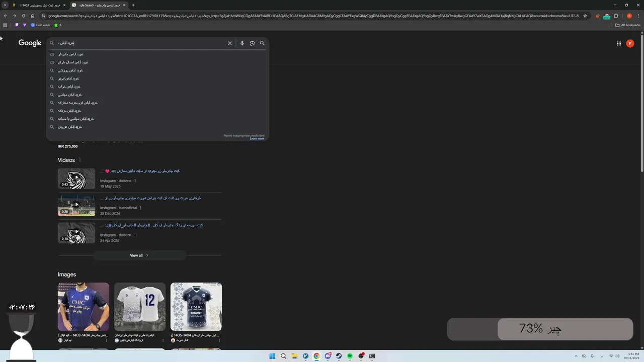Play the 19 May 2025 Instagram video
The width and height of the screenshot is (644, 362).
tap(76, 178)
